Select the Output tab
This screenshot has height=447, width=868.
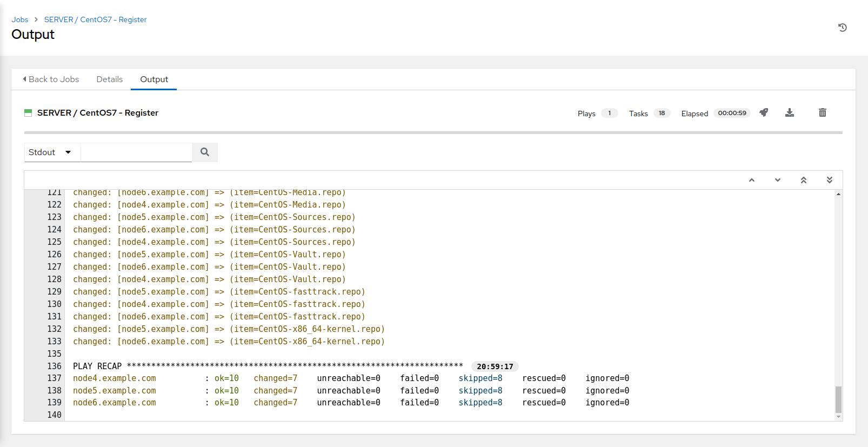pos(154,79)
